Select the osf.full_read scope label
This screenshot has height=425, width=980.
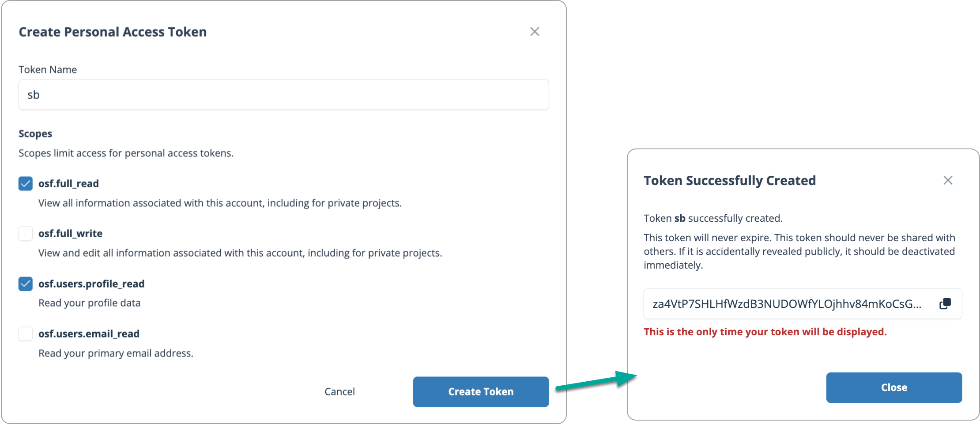(68, 183)
